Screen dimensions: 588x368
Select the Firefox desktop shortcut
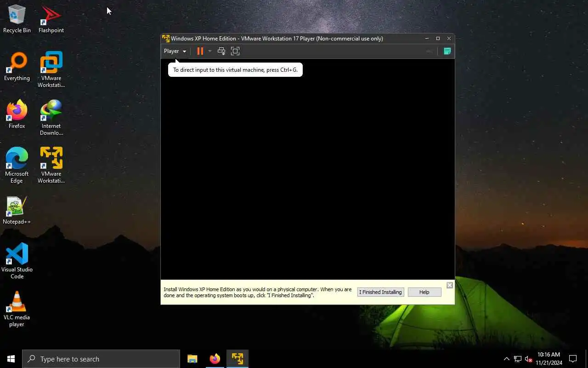(17, 115)
